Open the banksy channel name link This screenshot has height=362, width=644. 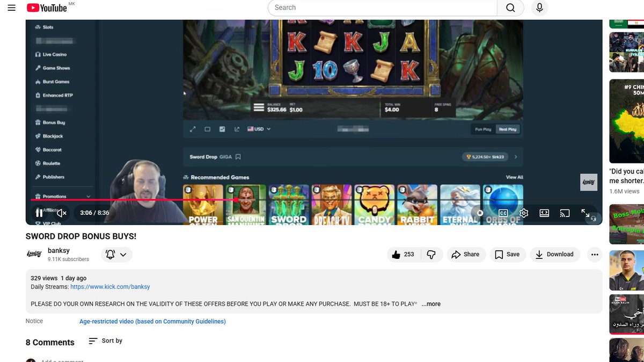coord(58,250)
